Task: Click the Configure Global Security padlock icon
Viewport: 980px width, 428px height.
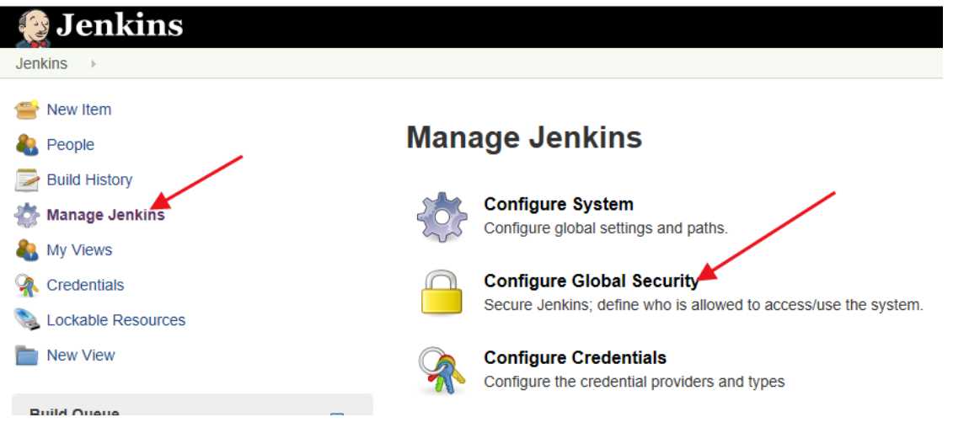Action: tap(442, 292)
